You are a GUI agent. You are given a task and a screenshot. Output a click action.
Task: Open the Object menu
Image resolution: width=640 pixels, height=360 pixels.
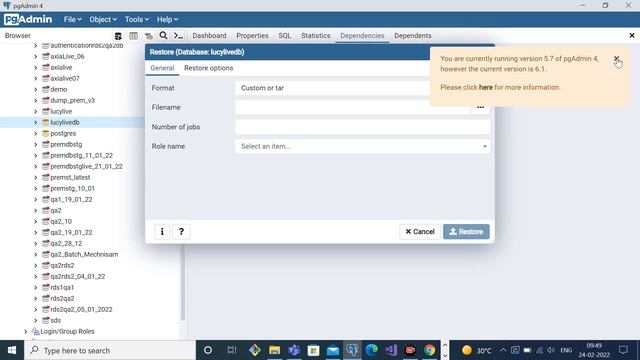coord(103,19)
